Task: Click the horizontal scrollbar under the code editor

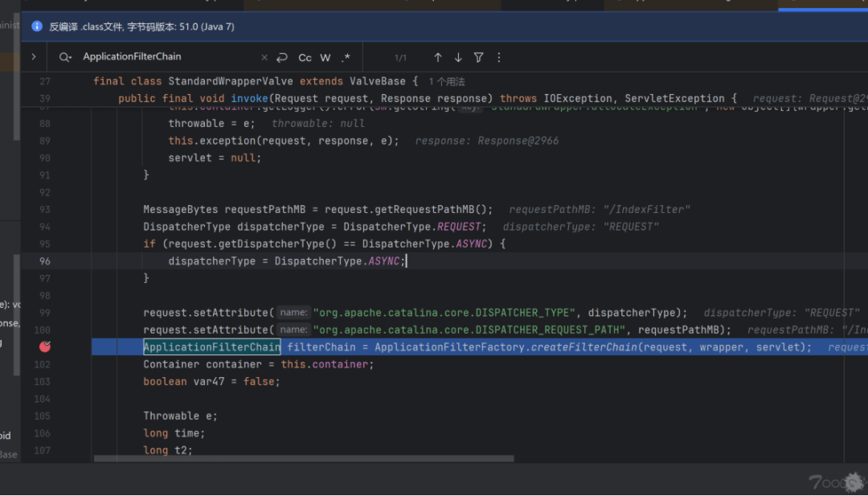Action: pos(303,458)
